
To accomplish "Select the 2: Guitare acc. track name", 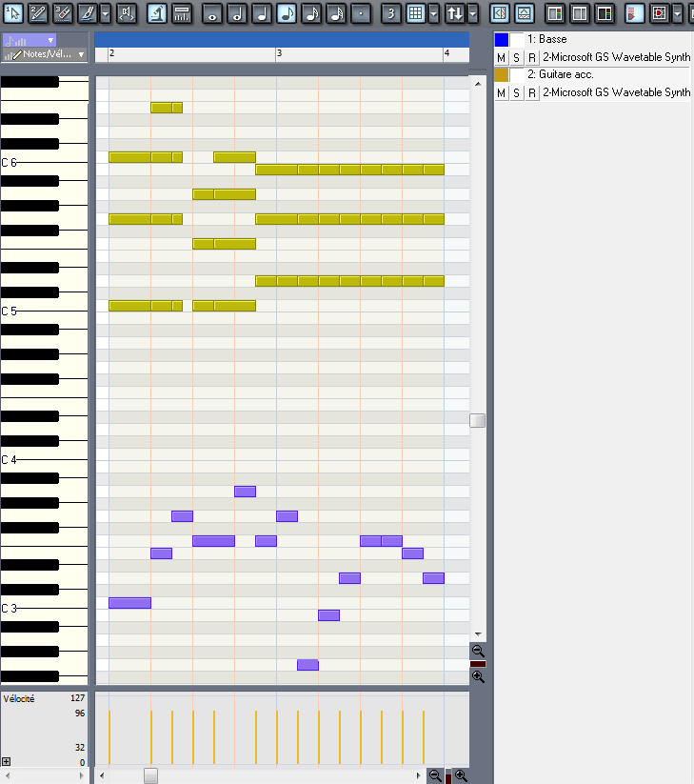I will pos(561,74).
